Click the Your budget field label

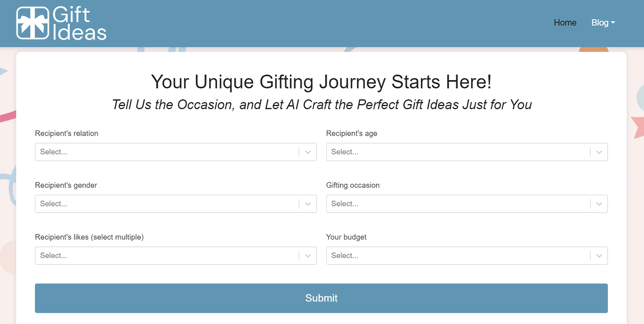[x=346, y=237]
